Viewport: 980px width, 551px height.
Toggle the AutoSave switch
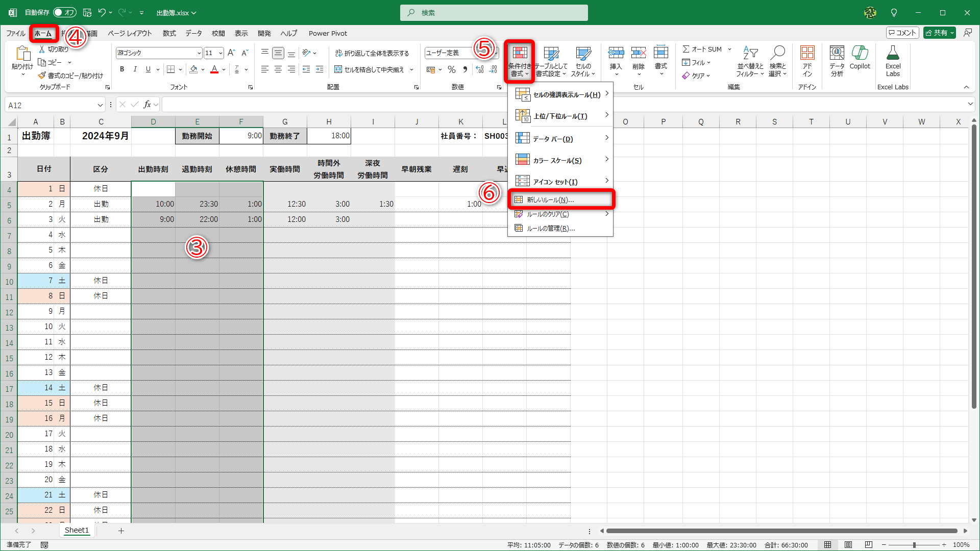coord(64,13)
